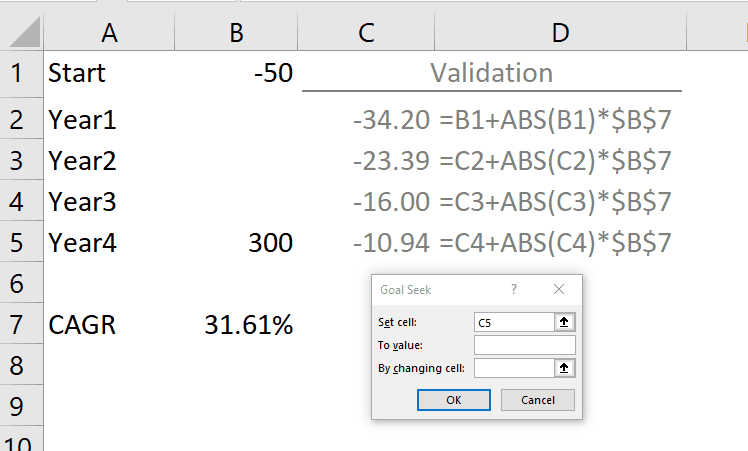Select column B header

click(237, 33)
